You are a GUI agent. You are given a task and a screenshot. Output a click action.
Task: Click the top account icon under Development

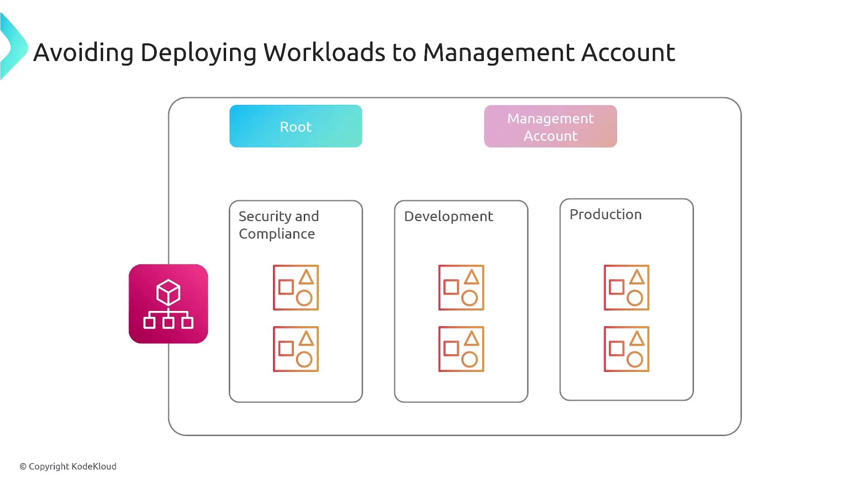pos(461,287)
